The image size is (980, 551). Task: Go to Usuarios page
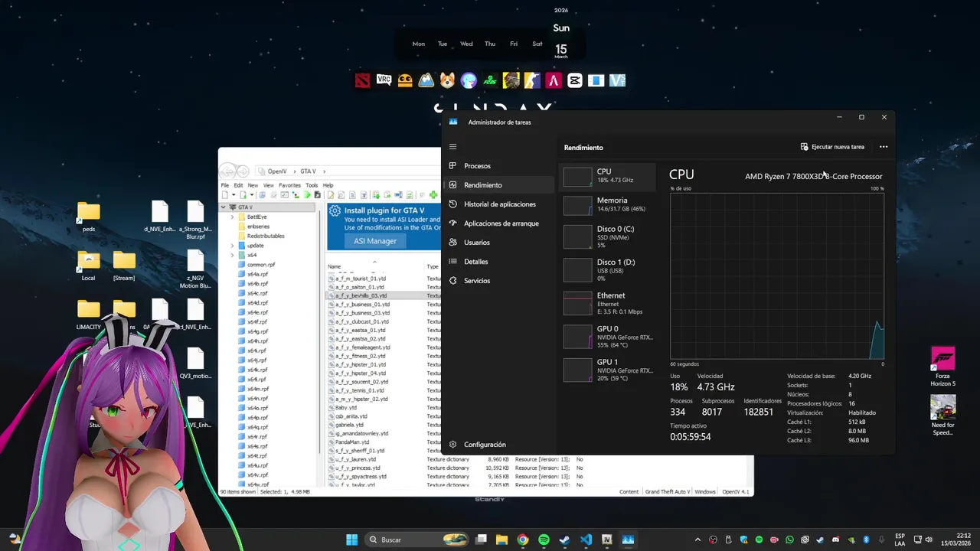(498, 243)
